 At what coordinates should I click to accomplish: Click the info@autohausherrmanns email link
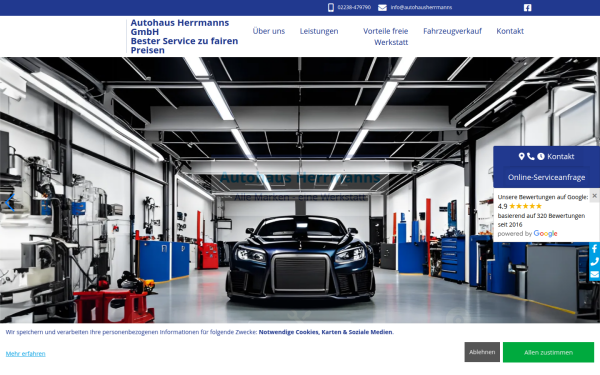point(421,7)
